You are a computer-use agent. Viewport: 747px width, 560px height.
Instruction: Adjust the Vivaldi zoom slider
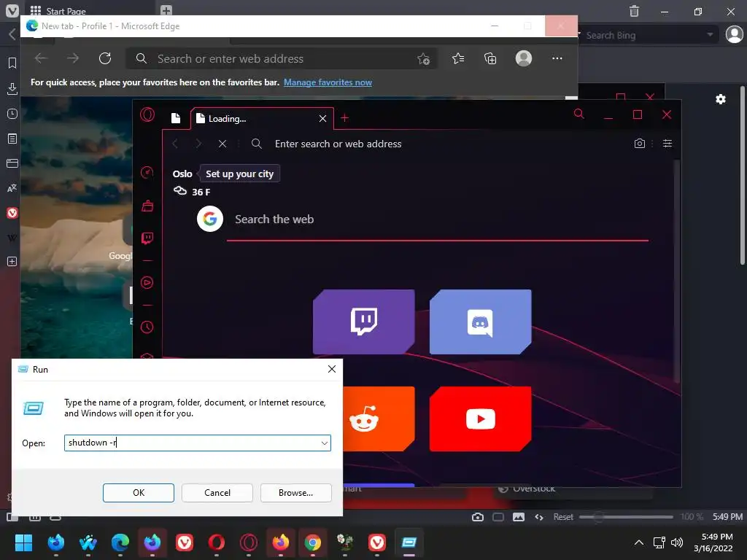(x=625, y=517)
